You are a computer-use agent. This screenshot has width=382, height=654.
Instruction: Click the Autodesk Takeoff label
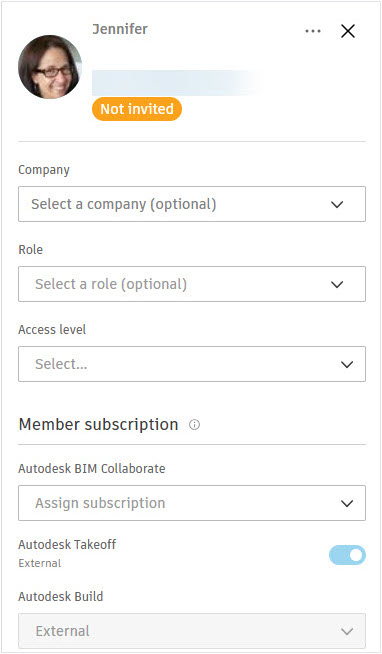coord(67,544)
